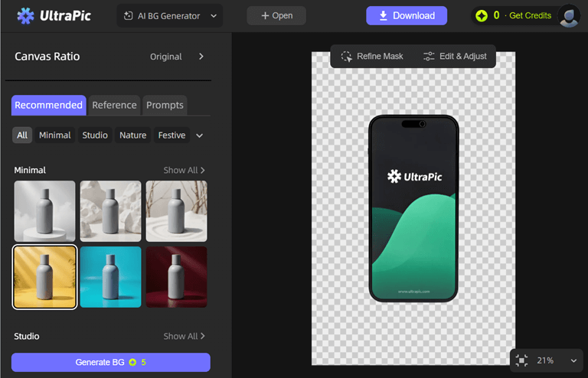Select the Studio category filter
Viewport: 588px width, 378px height.
(x=95, y=135)
